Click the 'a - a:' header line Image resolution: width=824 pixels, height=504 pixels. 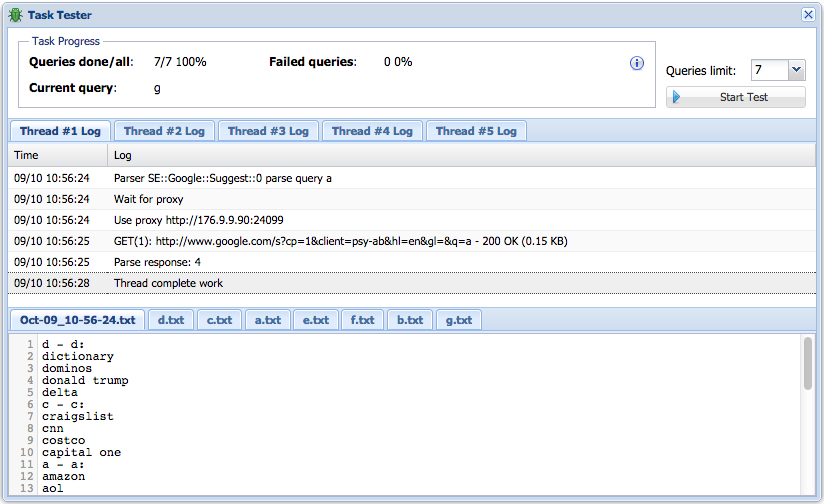tap(63, 465)
